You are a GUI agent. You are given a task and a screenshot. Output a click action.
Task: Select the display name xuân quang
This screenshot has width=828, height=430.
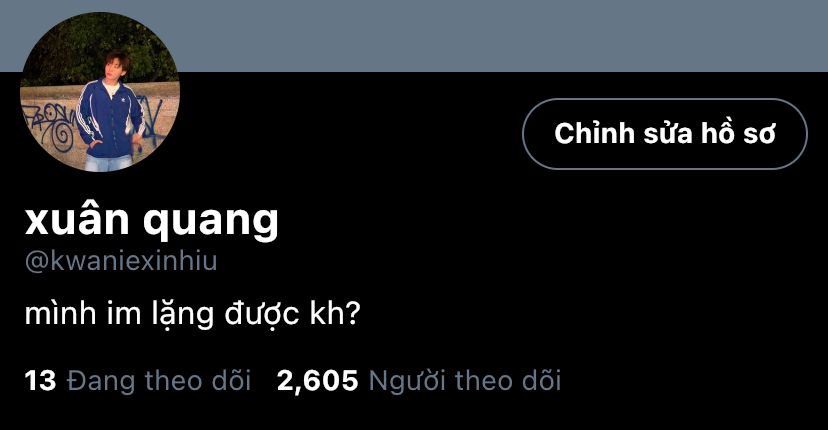(x=152, y=220)
